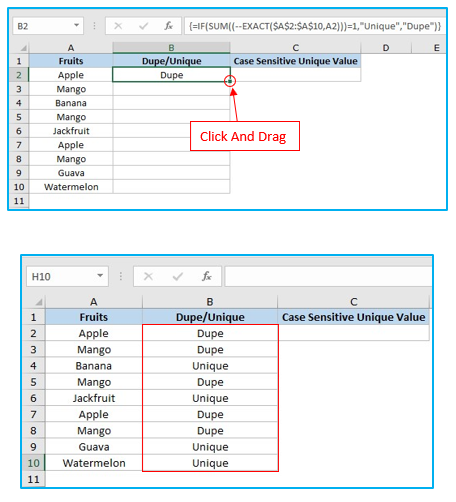Image resolution: width=456 pixels, height=502 pixels.
Task: Click the fill handle at corner of cell B2
Action: (x=230, y=81)
